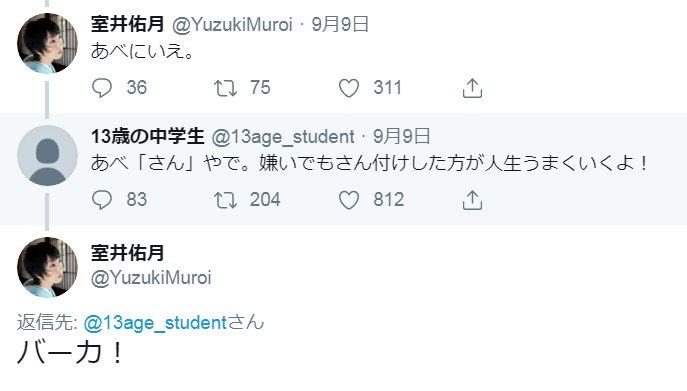This screenshot has height=391, width=687.
Task: Open the 9月9日 timestamp on second tweet
Action: click(x=401, y=136)
